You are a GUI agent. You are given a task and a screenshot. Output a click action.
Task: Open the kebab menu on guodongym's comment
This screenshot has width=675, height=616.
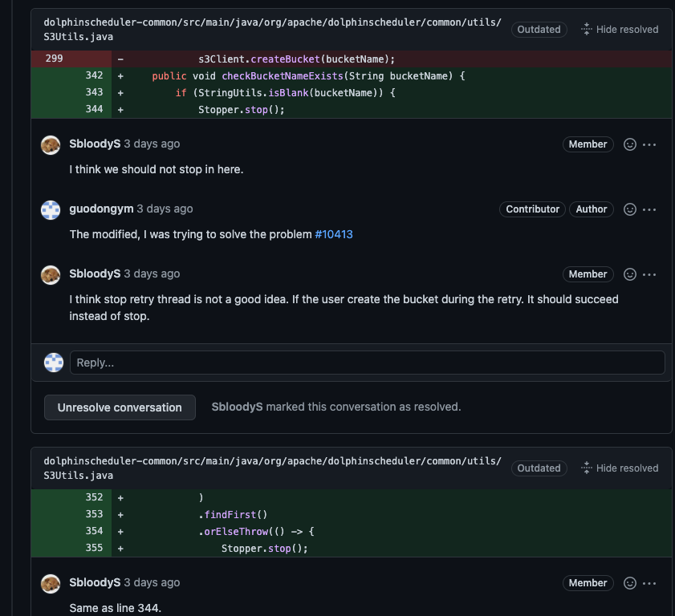click(x=650, y=209)
